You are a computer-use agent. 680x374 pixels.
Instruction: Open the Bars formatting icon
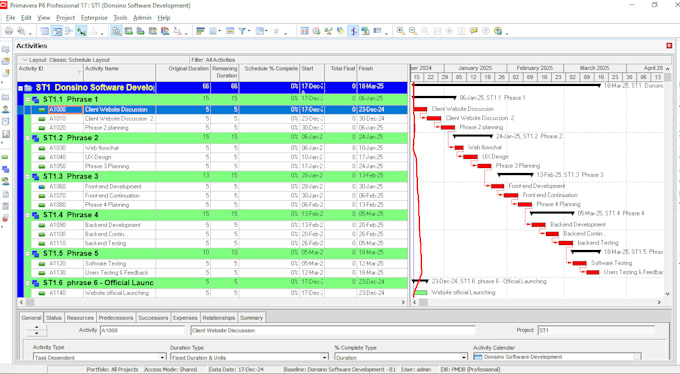pyautogui.click(x=200, y=31)
